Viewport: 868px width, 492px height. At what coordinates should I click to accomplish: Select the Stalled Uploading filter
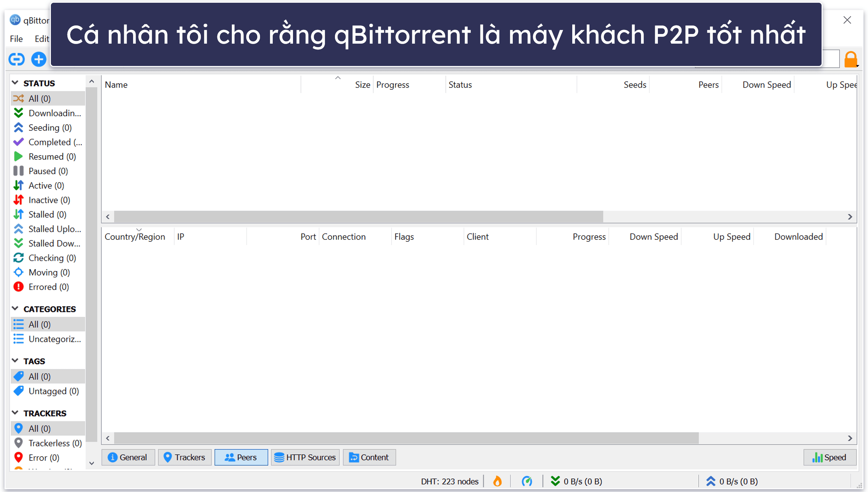click(x=48, y=229)
